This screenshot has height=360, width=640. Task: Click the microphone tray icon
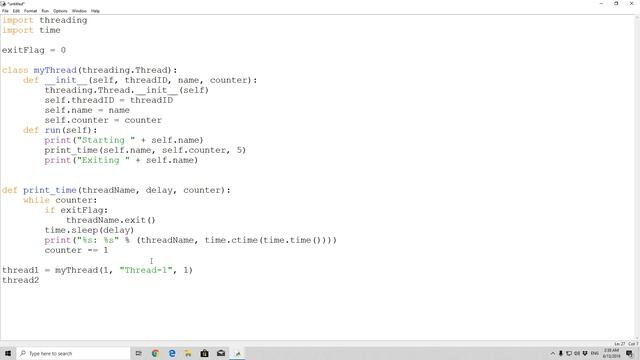tap(561, 353)
